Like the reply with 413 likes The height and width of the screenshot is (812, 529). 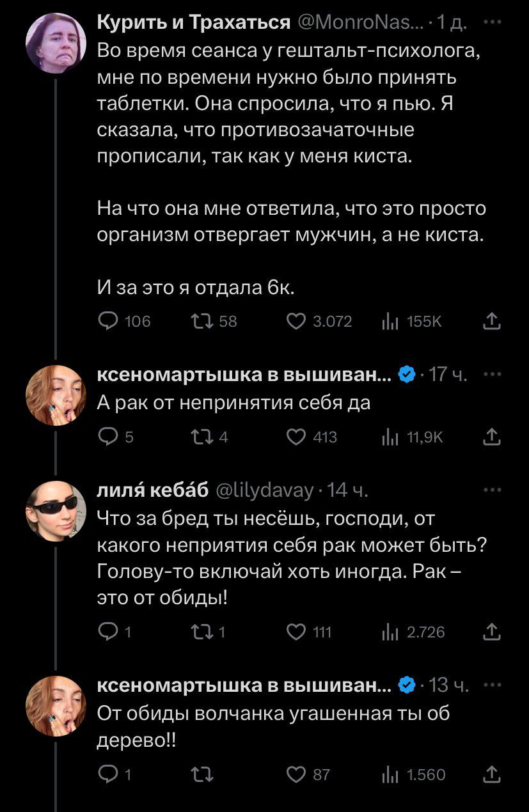coord(296,437)
